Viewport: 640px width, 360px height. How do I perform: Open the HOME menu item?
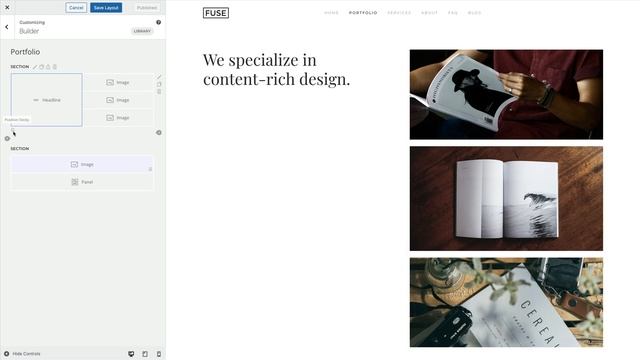point(331,13)
